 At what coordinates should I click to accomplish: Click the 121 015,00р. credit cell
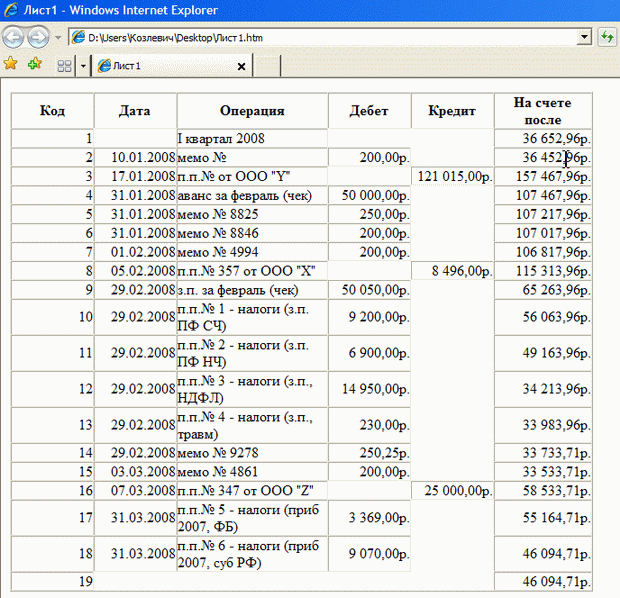(x=453, y=176)
